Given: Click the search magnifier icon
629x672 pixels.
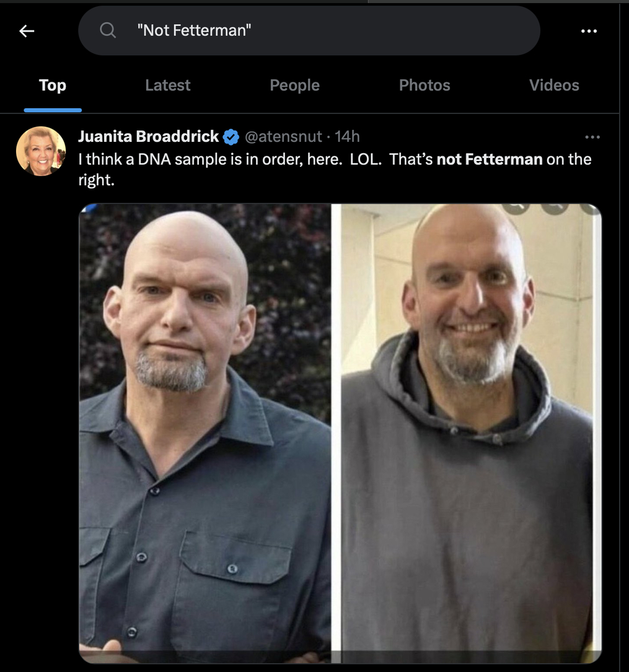Looking at the screenshot, I should click(108, 30).
